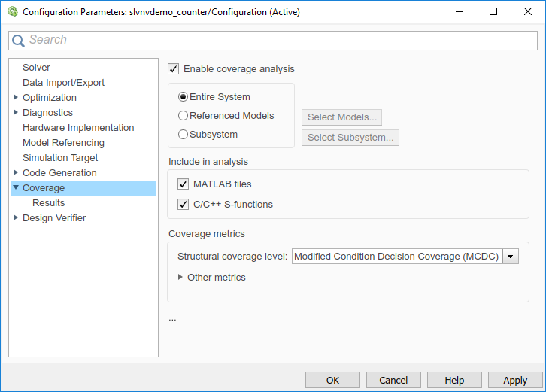Open Structural coverage level dropdown arrow
The width and height of the screenshot is (546, 392).
click(511, 257)
